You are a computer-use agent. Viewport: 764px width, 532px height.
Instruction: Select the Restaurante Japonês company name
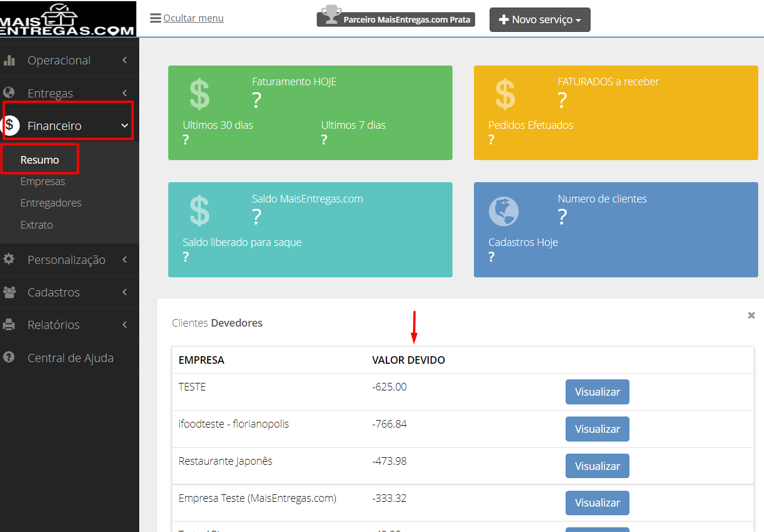point(225,461)
